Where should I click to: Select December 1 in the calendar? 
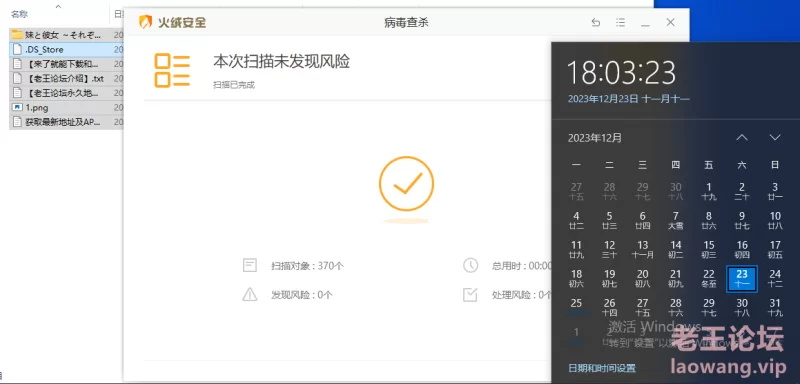pyautogui.click(x=709, y=191)
